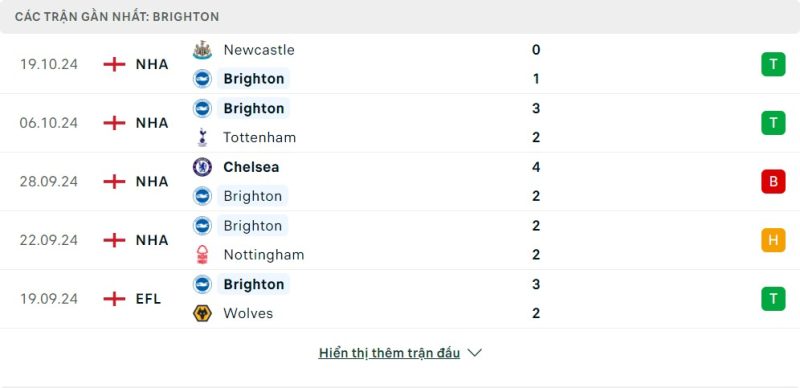The width and height of the screenshot is (800, 388).
Task: Open the 'Hiển thị thêm trận đấu' link
Action: tap(389, 353)
